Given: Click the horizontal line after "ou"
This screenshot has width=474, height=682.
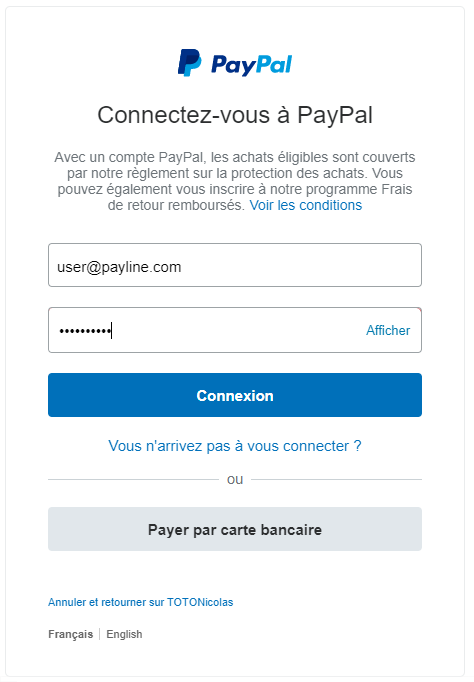Looking at the screenshot, I should coord(336,479).
